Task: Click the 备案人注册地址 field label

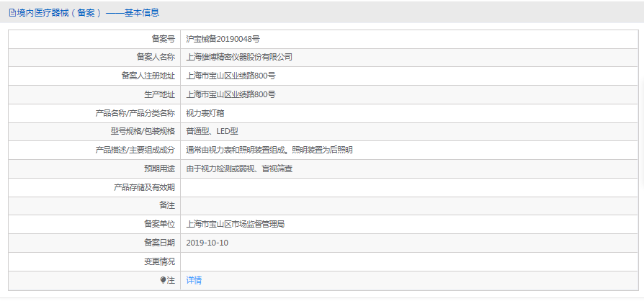Action: click(148, 76)
